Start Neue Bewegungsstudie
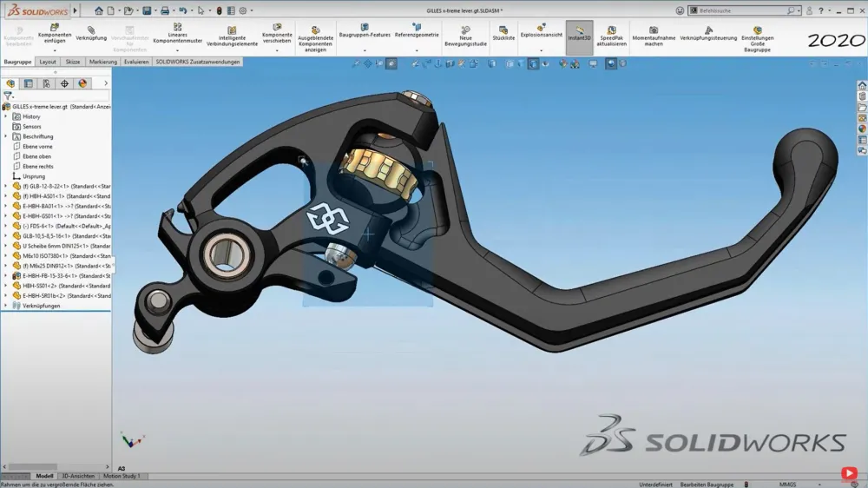This screenshot has height=488, width=868. click(465, 36)
